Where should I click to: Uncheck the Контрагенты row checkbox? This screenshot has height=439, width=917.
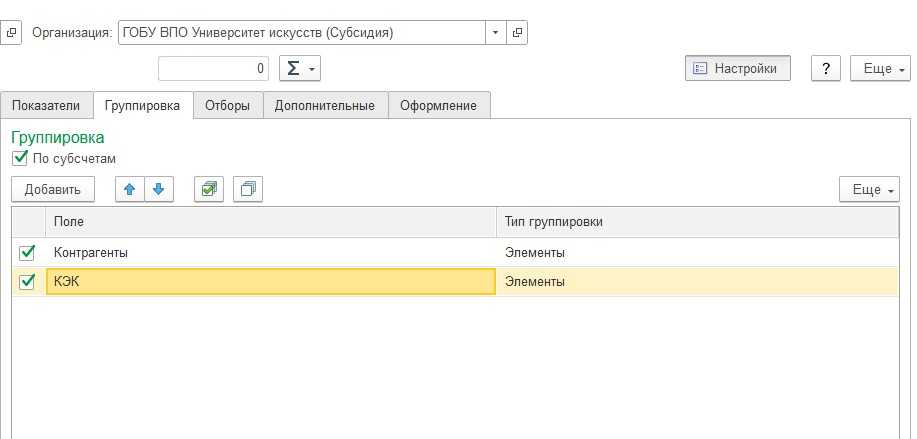point(27,253)
